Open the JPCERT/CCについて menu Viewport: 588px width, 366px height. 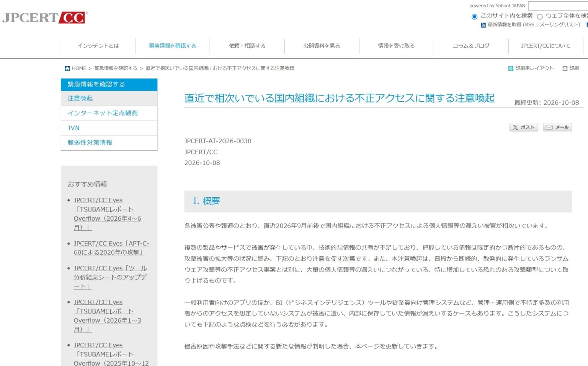(x=546, y=46)
